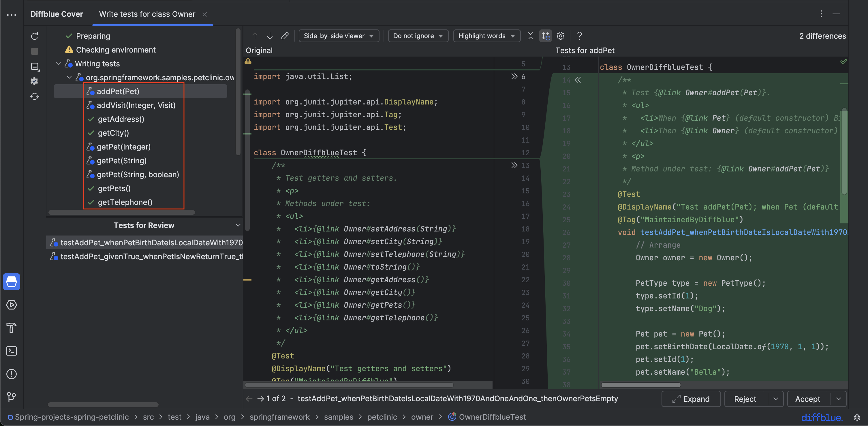The height and width of the screenshot is (426, 868).
Task: Open the Highlight words dropdown
Action: (x=486, y=36)
